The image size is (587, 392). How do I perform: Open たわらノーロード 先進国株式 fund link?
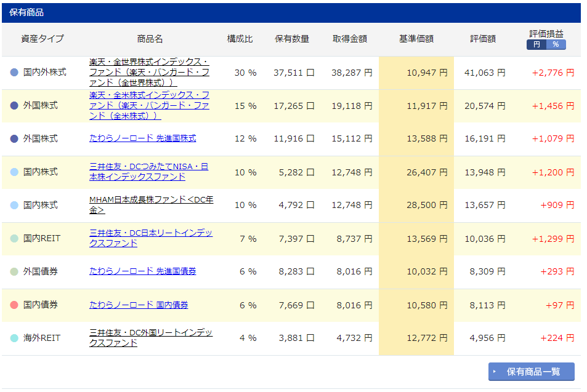143,138
